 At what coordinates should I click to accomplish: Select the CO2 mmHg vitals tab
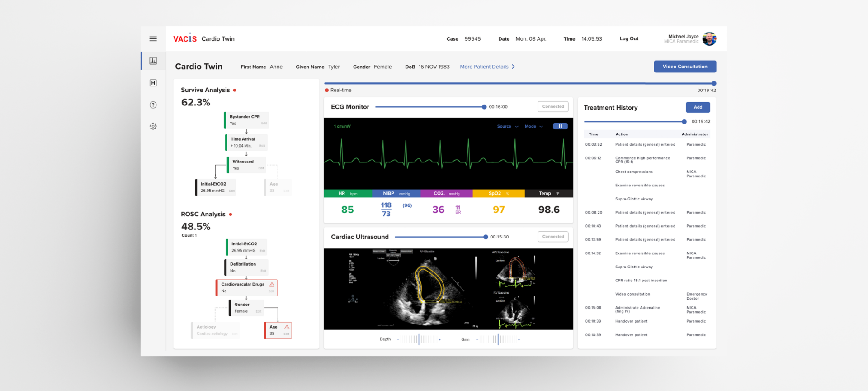[447, 194]
